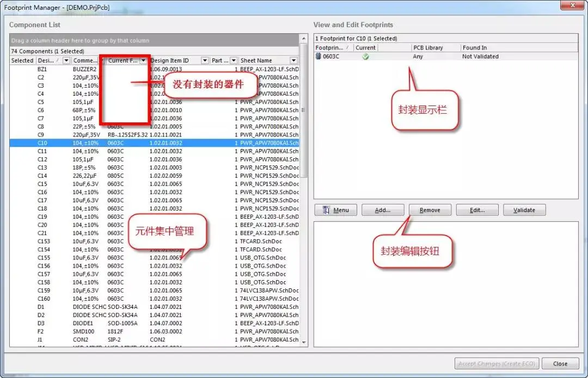Select component C19 row
Screen dimensions: 588x378
click(155, 216)
